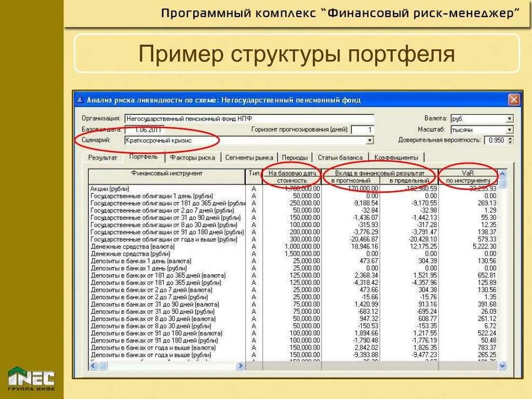
Task: Open the Периоды tab
Action: coord(295,158)
